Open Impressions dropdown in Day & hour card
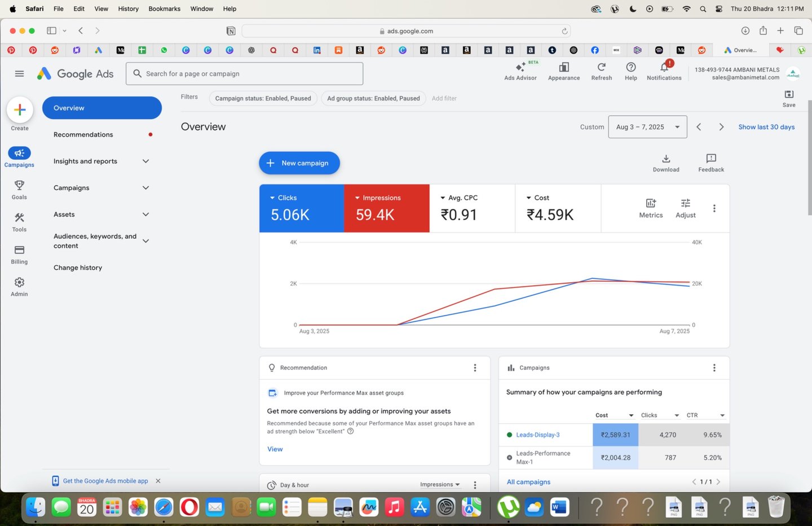812x526 pixels. click(440, 485)
